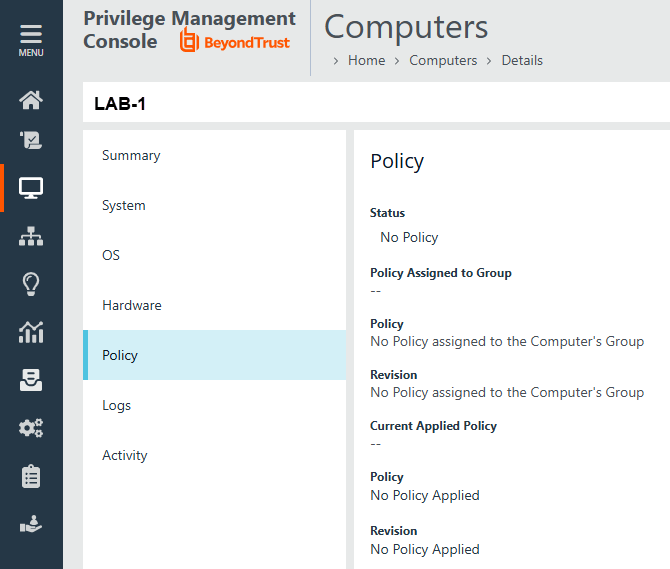Click the Computers page title
The height and width of the screenshot is (569, 670).
pos(406,27)
